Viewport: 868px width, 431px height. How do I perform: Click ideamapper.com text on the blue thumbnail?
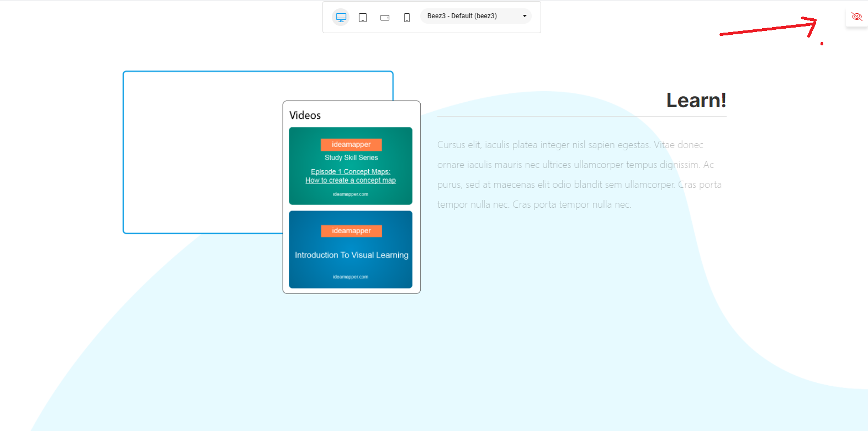coord(351,277)
